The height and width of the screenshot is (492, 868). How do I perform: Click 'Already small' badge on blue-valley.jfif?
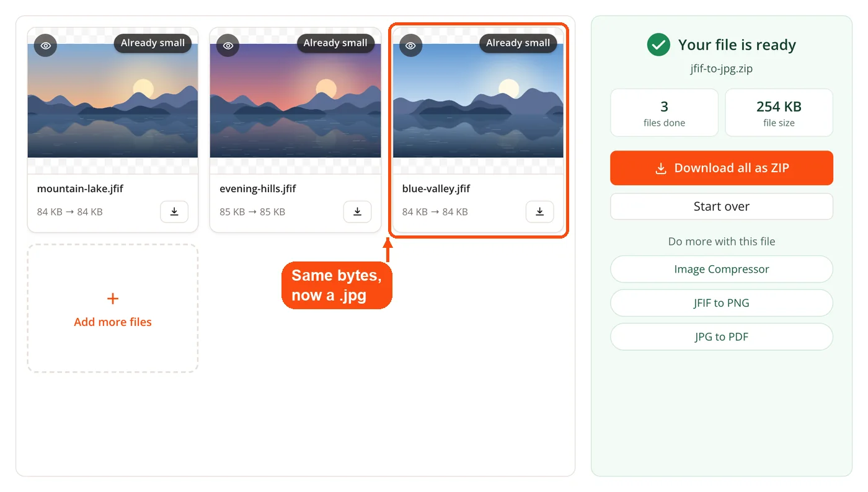click(x=518, y=43)
